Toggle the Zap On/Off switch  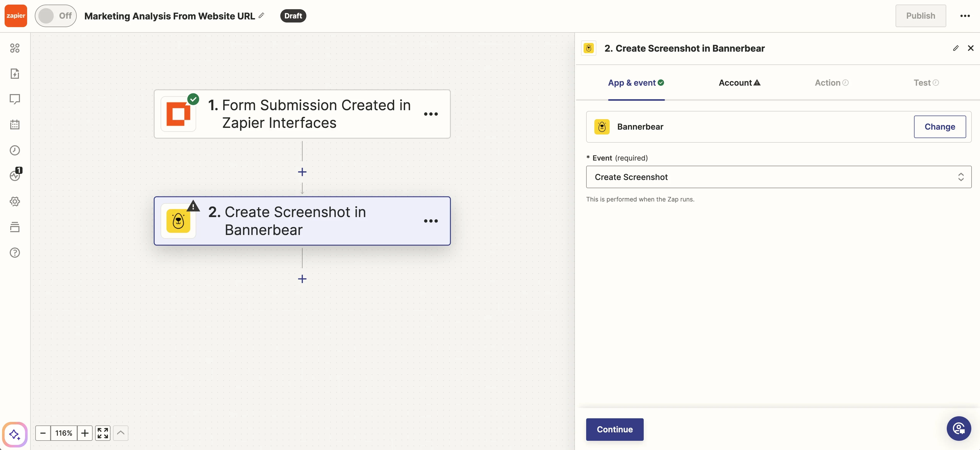[x=55, y=16]
